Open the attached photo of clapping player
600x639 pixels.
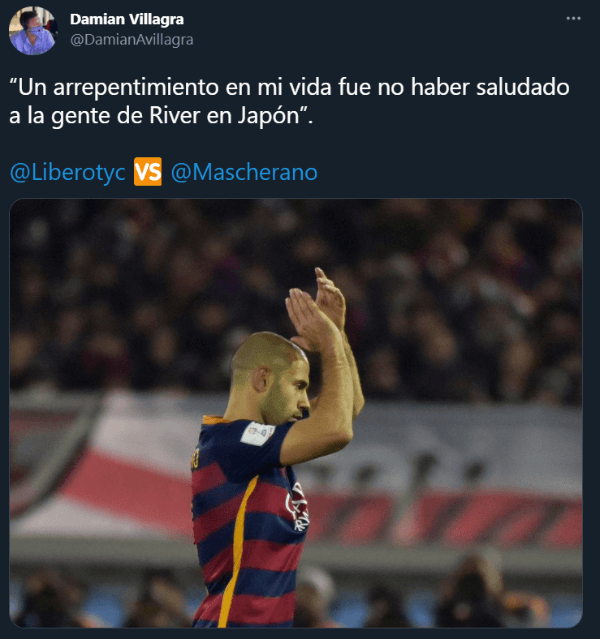click(296, 413)
